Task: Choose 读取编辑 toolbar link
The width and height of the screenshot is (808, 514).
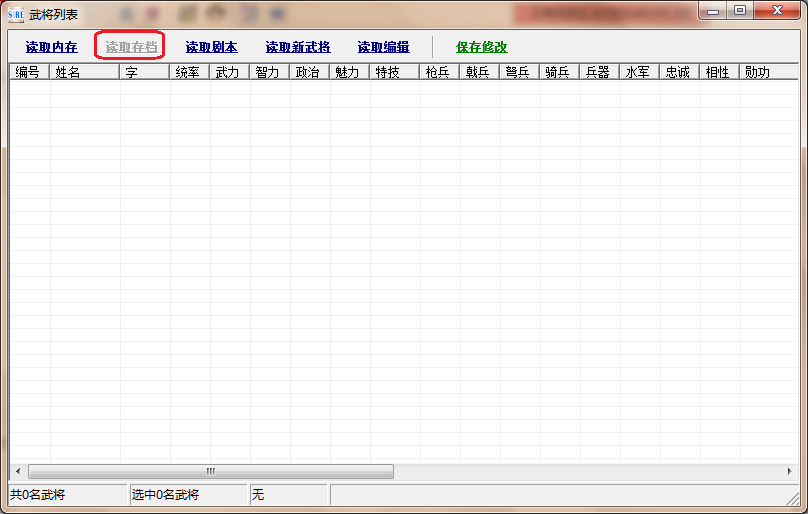Action: [x=383, y=47]
